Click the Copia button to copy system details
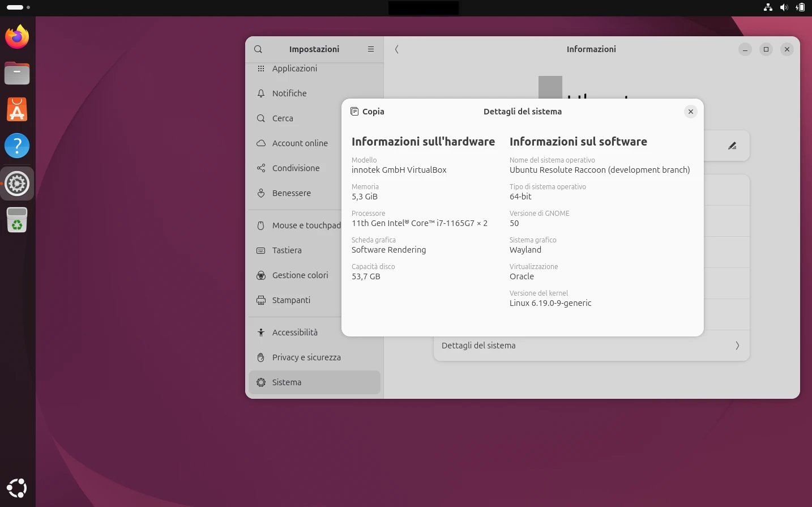812x507 pixels. coord(367,112)
